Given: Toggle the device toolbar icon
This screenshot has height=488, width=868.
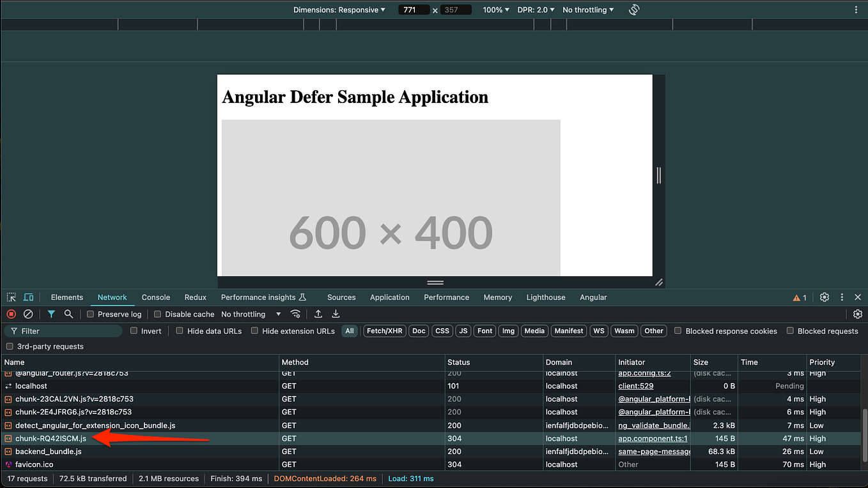Looking at the screenshot, I should (27, 297).
